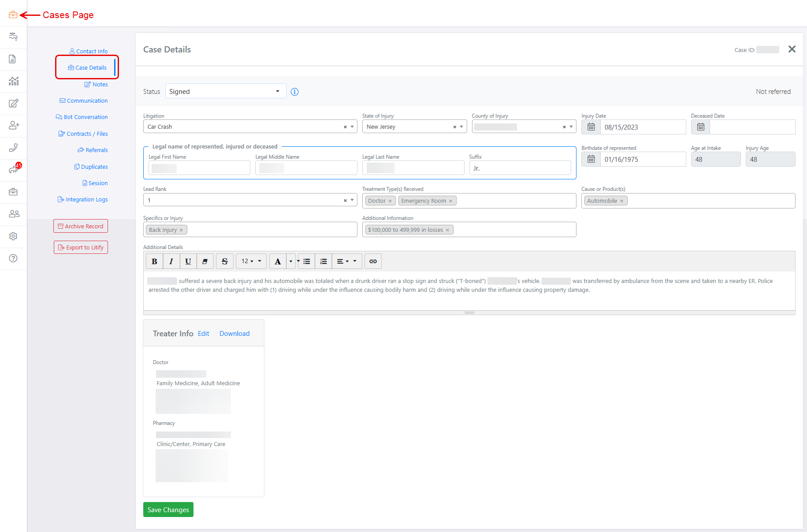The width and height of the screenshot is (807, 532).
Task: Toggle italic formatting in editor
Action: coord(171,261)
